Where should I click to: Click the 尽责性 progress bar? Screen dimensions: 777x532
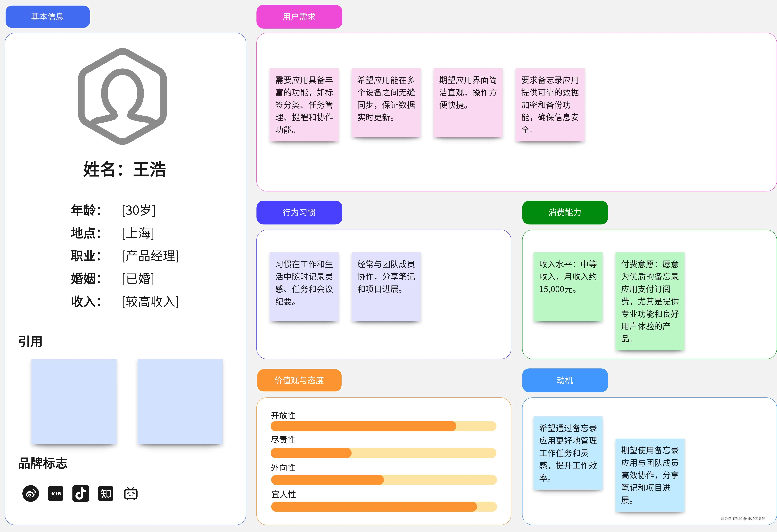click(x=384, y=453)
